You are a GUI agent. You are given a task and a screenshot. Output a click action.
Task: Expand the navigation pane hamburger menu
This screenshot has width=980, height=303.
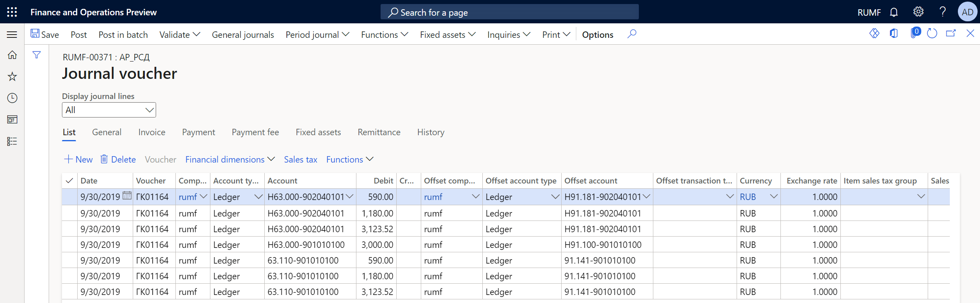click(12, 35)
